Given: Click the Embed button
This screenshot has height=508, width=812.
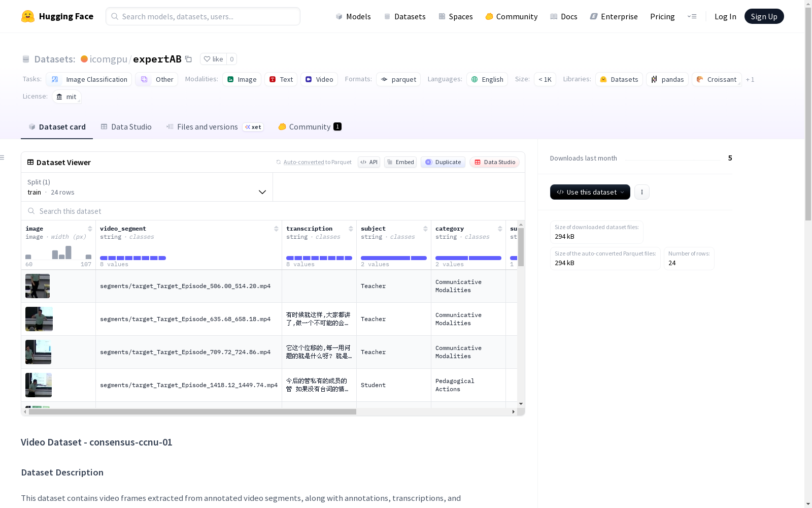Looking at the screenshot, I should click(x=400, y=162).
